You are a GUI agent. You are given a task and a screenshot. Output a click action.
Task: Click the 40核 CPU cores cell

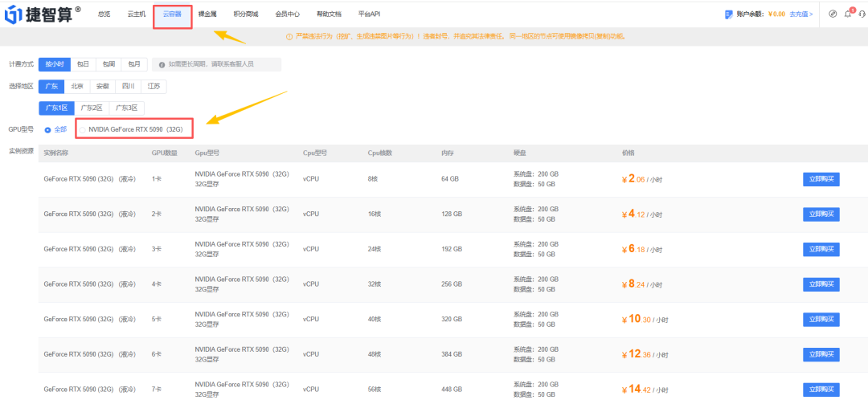click(375, 320)
